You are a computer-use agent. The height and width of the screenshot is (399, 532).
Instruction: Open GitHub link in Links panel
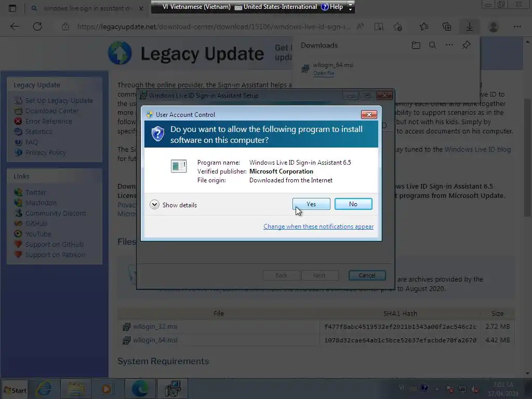(36, 223)
